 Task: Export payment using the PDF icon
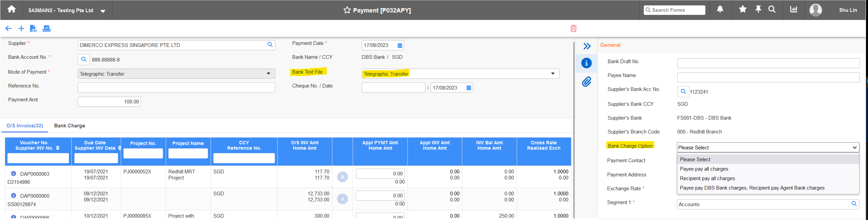[33, 29]
